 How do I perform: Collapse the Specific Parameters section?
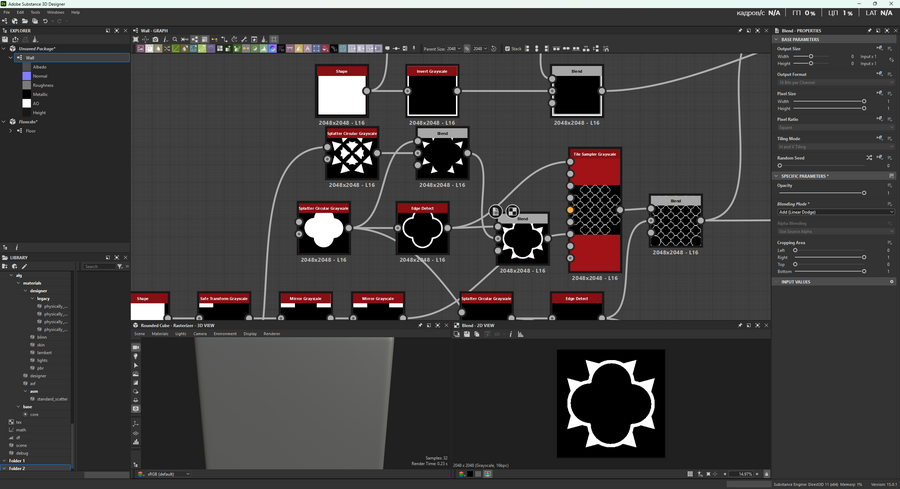point(776,176)
